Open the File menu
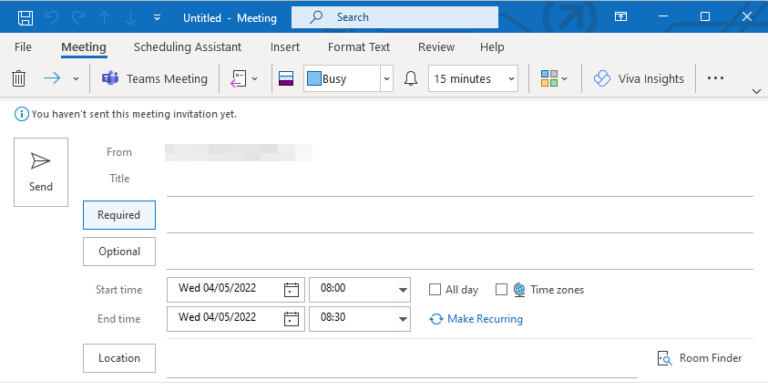The height and width of the screenshot is (391, 768). pos(23,47)
